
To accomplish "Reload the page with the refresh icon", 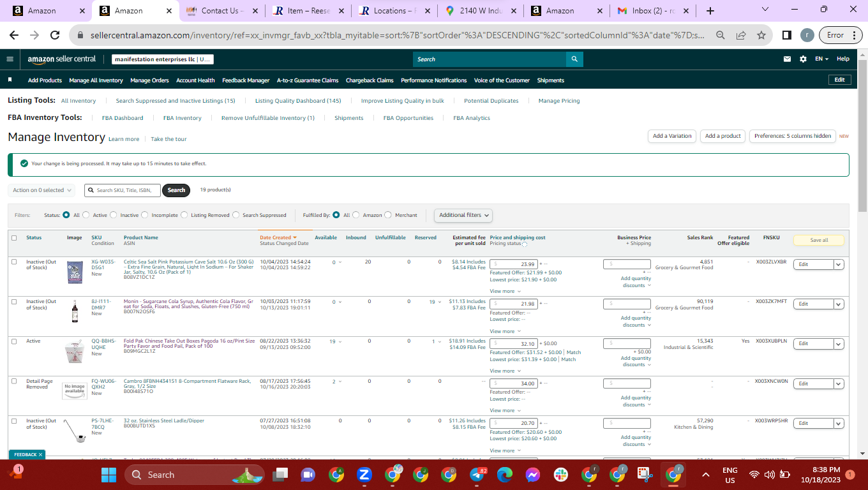I will click(55, 35).
